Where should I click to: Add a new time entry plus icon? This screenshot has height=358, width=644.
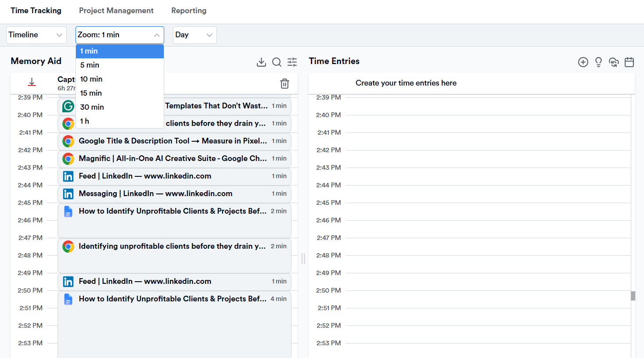click(x=583, y=62)
